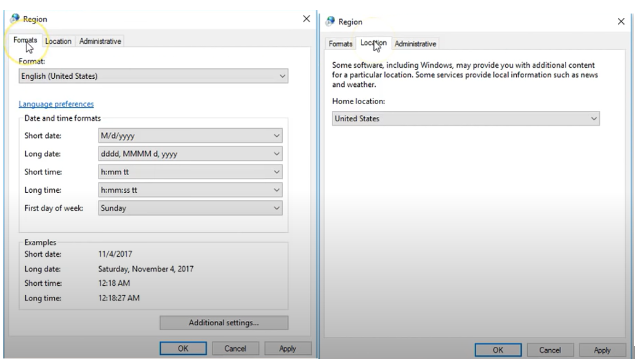The width and height of the screenshot is (640, 364).
Task: Click the Additional settings... button
Action: tap(224, 323)
